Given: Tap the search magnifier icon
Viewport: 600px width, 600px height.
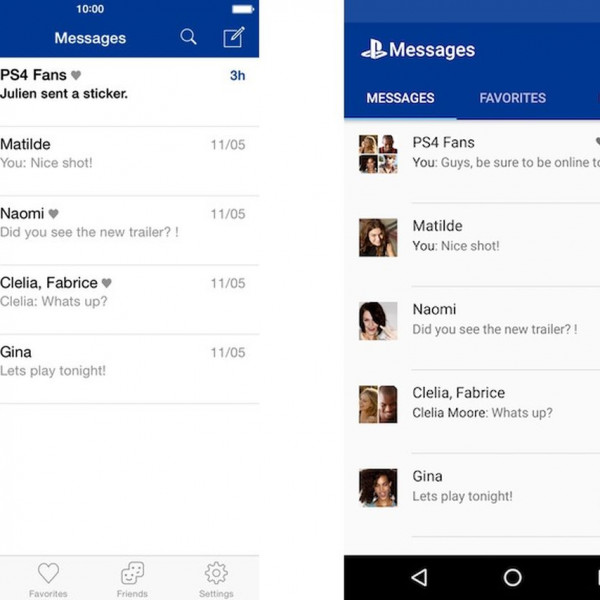Looking at the screenshot, I should 188,37.
